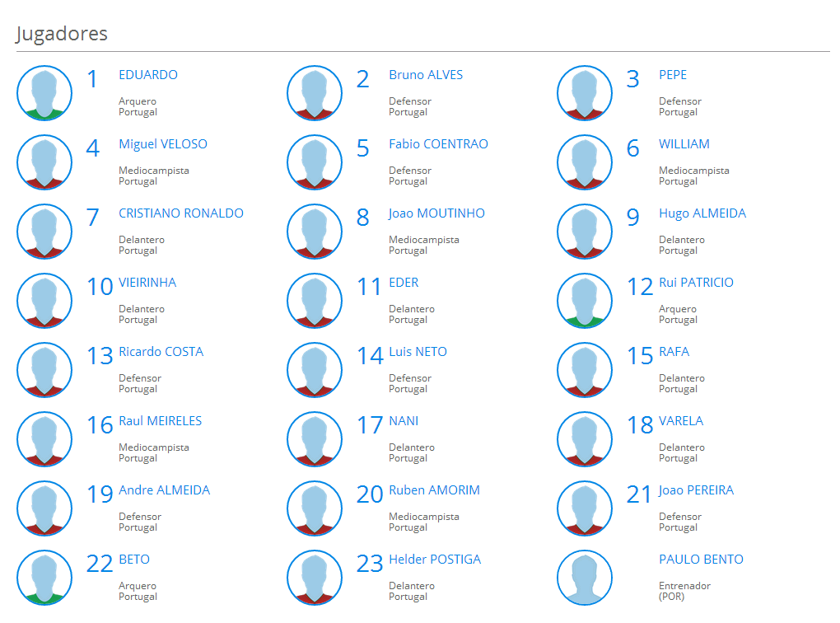Click the avatar icon for EDUARDO

click(x=44, y=93)
